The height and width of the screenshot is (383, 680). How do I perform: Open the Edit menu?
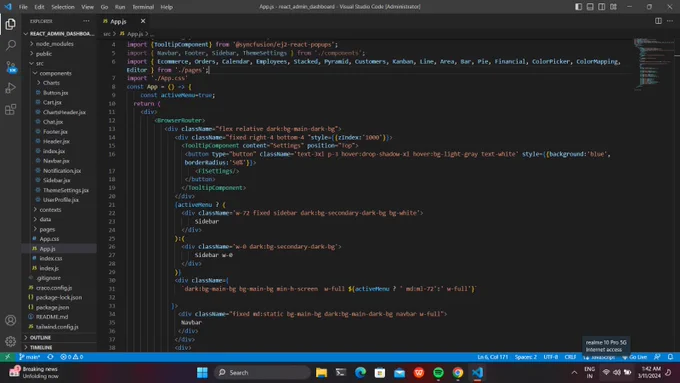pyautogui.click(x=39, y=7)
